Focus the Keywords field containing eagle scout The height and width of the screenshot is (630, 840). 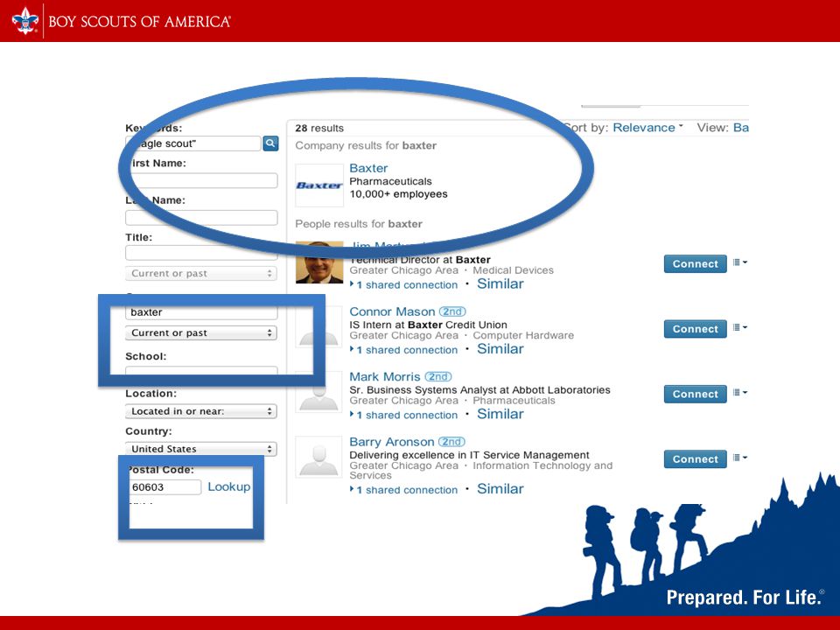(193, 143)
